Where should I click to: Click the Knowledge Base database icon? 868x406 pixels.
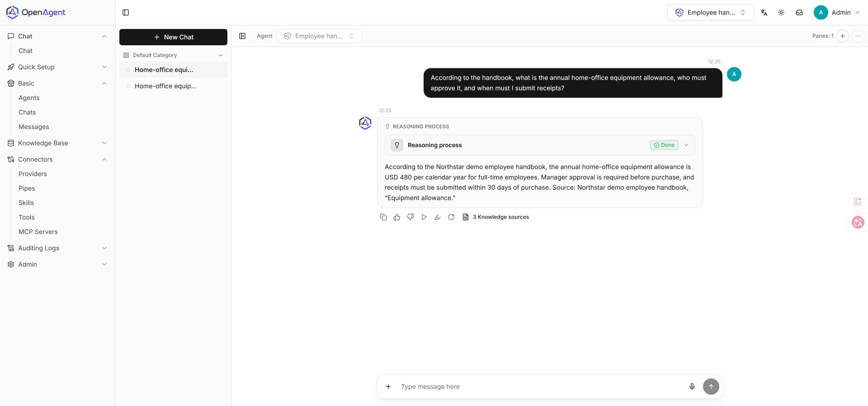coord(11,143)
